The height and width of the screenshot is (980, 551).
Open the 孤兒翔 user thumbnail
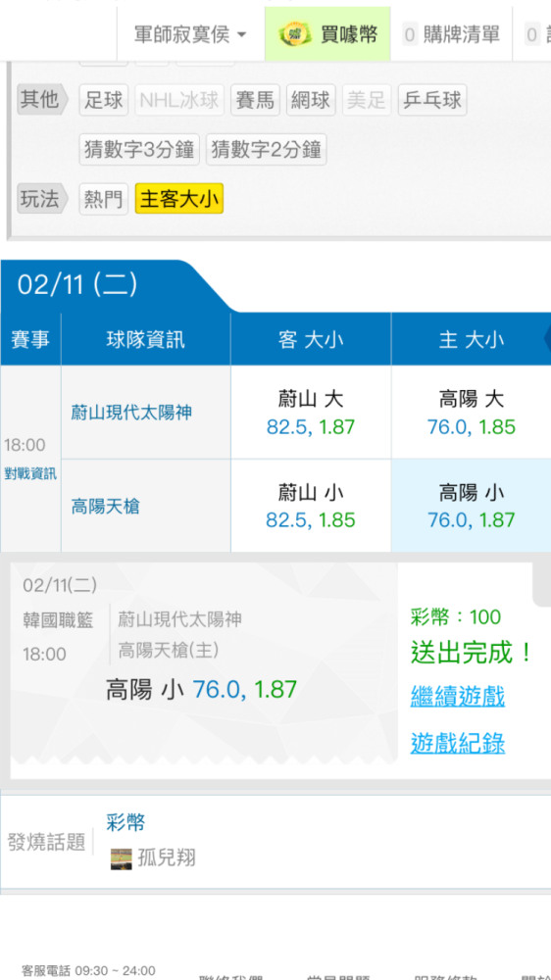[x=122, y=859]
